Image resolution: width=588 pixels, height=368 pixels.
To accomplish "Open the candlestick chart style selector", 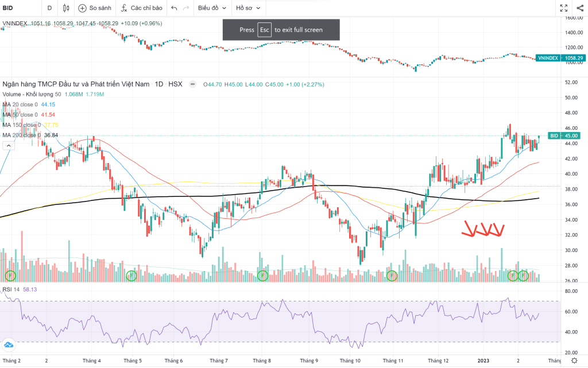I will click(x=66, y=8).
